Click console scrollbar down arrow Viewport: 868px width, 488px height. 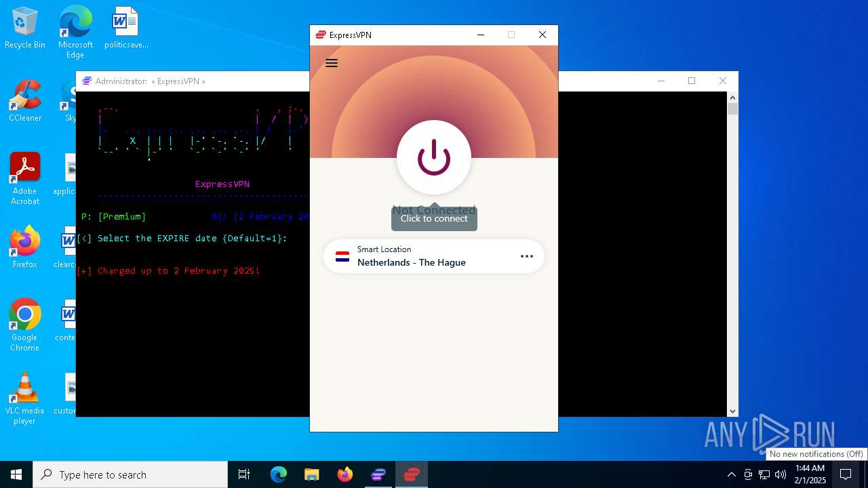tap(732, 411)
